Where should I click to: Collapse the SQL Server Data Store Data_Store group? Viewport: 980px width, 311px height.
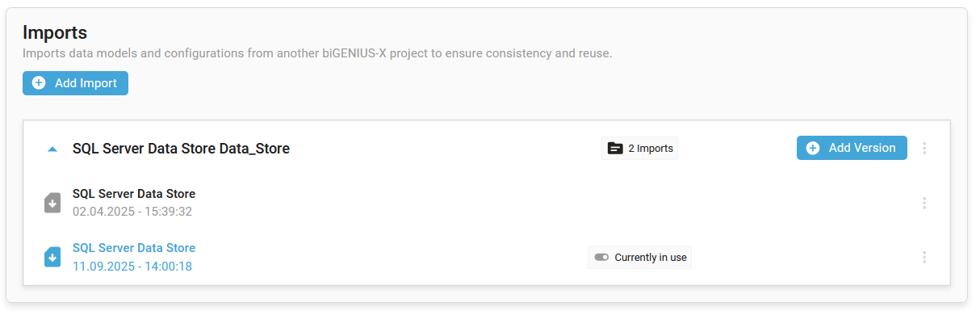[x=52, y=149]
